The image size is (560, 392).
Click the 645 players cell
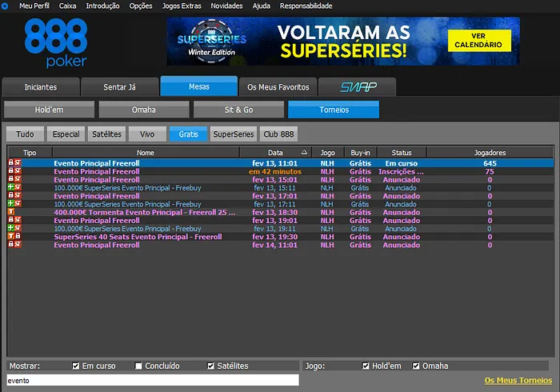point(490,163)
